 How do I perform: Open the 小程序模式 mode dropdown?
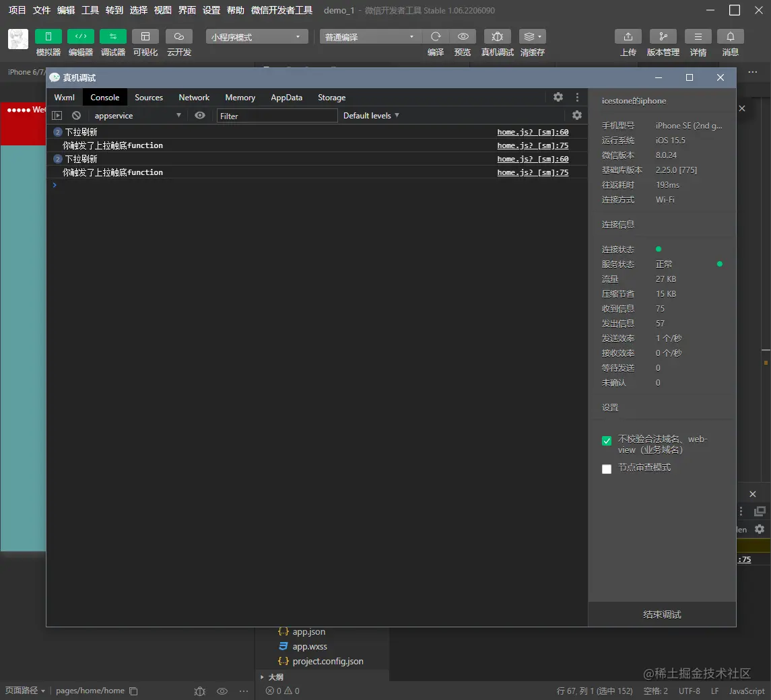[257, 37]
